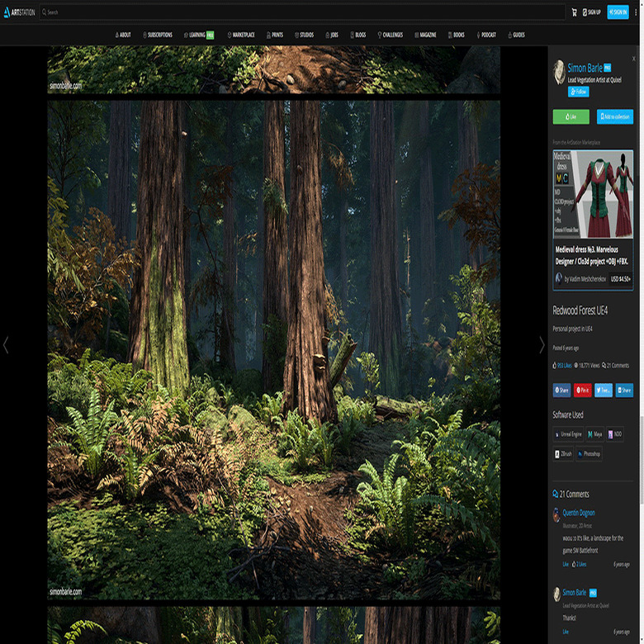This screenshot has height=644, width=644.
Task: Share the artwork on LinkedIn
Action: click(x=624, y=390)
